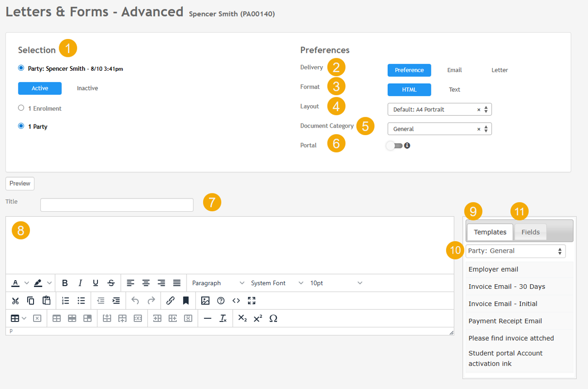The height and width of the screenshot is (389, 588).
Task: Switch to the Fields tab
Action: point(531,232)
